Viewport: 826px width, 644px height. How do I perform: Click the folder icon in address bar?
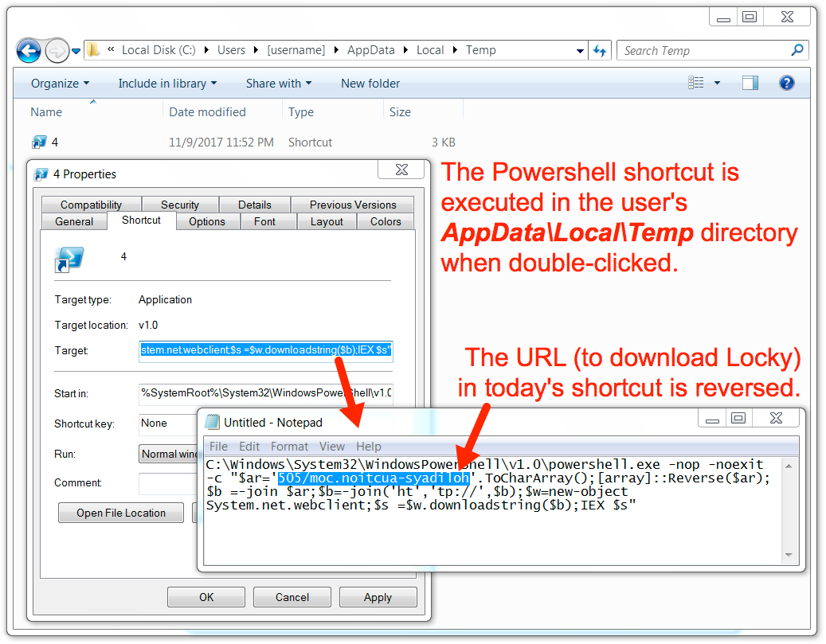pos(93,49)
